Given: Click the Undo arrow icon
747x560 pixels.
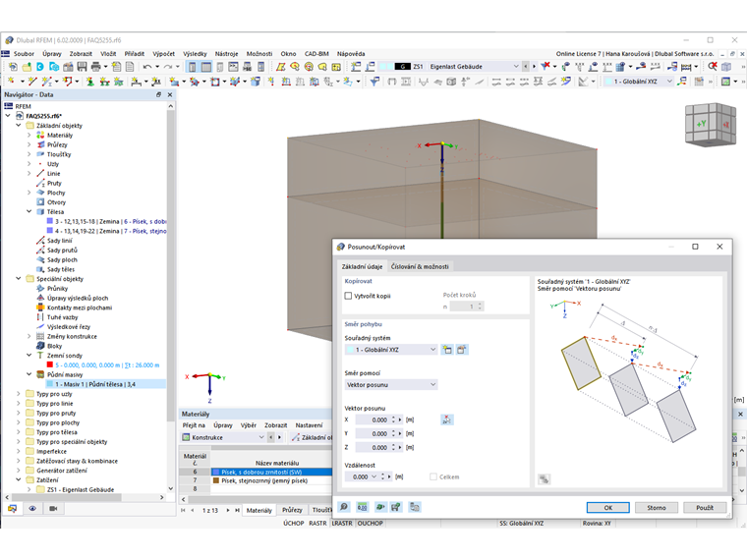Looking at the screenshot, I should coord(147,67).
